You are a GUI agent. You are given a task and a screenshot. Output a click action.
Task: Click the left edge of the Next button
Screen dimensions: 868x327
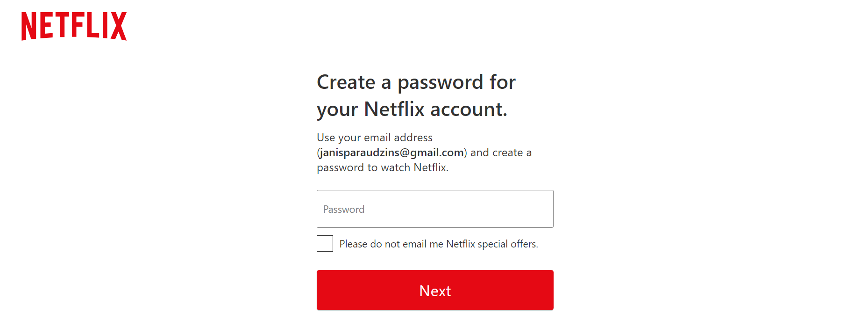point(323,290)
